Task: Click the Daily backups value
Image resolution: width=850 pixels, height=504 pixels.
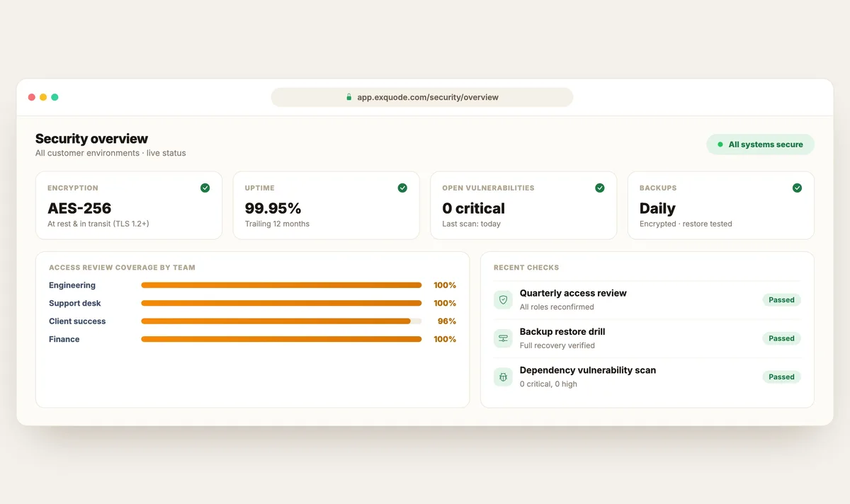Action: 657,208
